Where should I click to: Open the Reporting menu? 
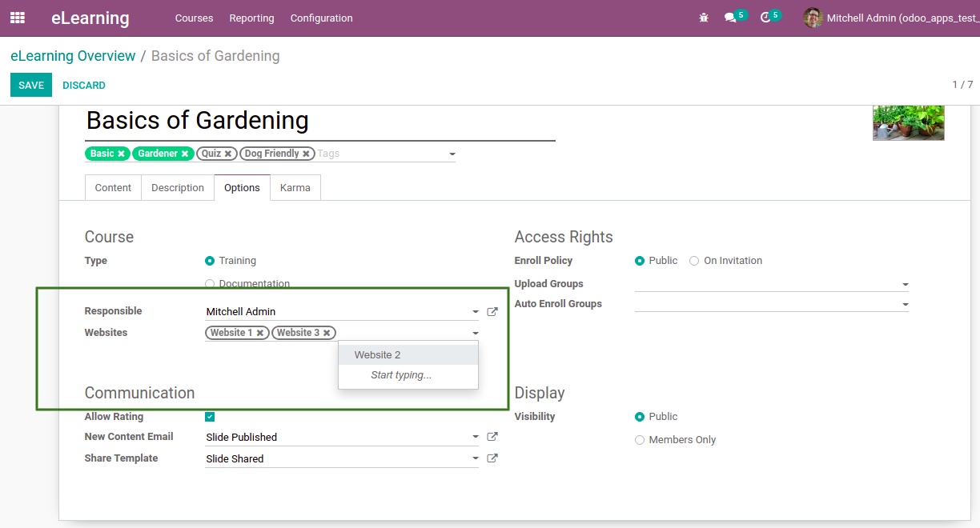click(x=251, y=18)
